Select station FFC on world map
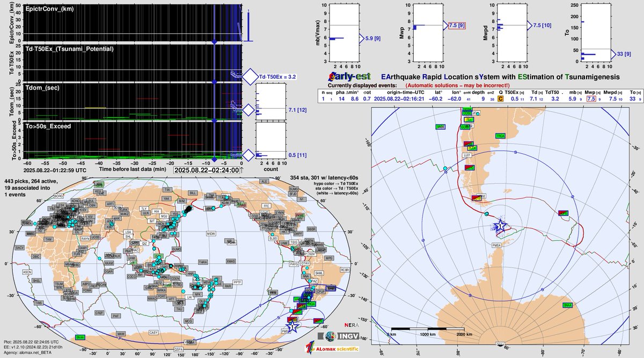Image resolution: width=644 pixels, height=358 pixels. click(266, 205)
